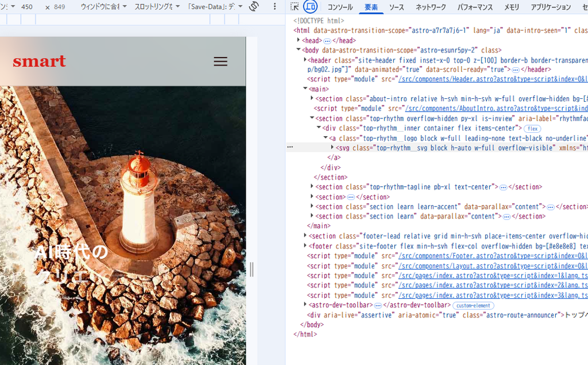Open the Header.astro script source link
Screen dimensions: 588x365
pos(493,79)
